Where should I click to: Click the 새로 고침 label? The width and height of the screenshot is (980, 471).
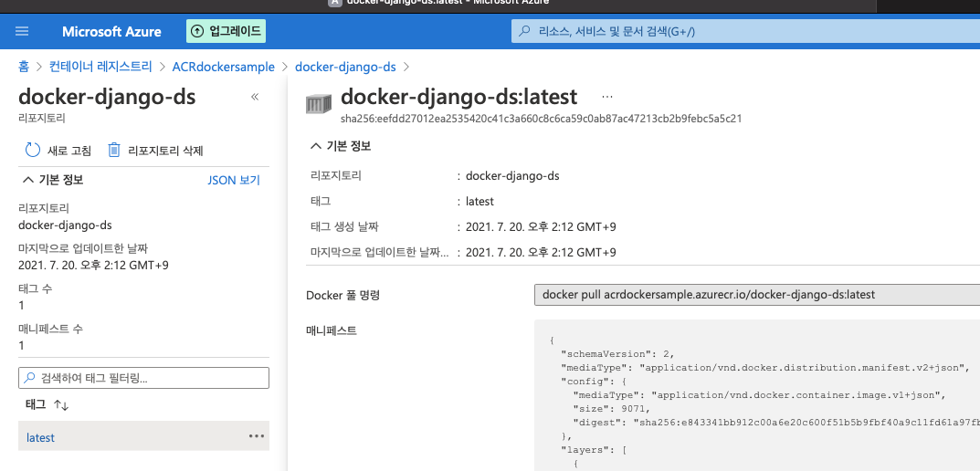click(x=69, y=151)
